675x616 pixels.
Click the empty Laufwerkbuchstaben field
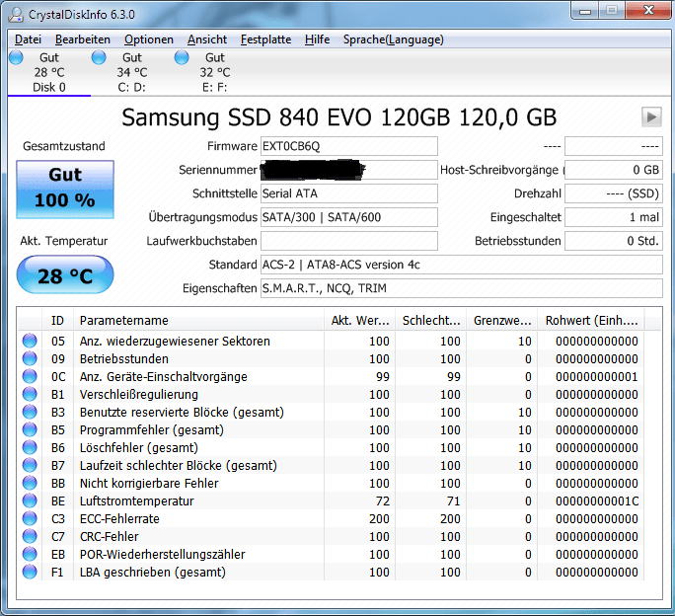click(349, 241)
